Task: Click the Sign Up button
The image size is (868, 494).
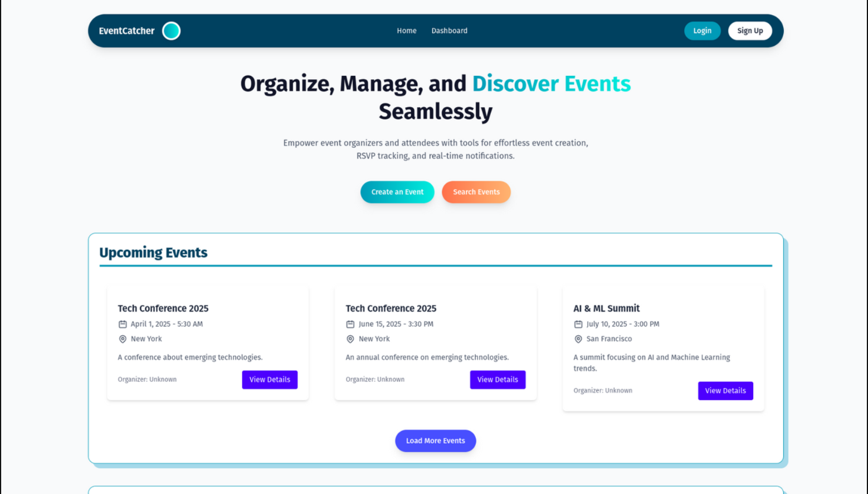Action: coord(749,31)
